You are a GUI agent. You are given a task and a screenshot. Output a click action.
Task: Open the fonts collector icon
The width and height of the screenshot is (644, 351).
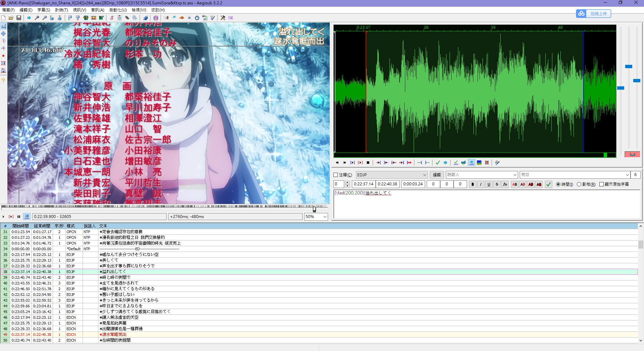click(135, 18)
